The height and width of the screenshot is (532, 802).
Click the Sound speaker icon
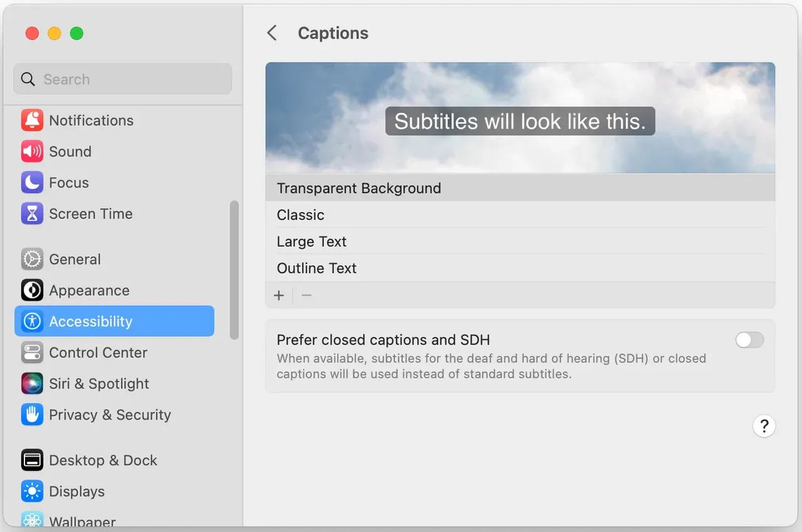click(32, 152)
